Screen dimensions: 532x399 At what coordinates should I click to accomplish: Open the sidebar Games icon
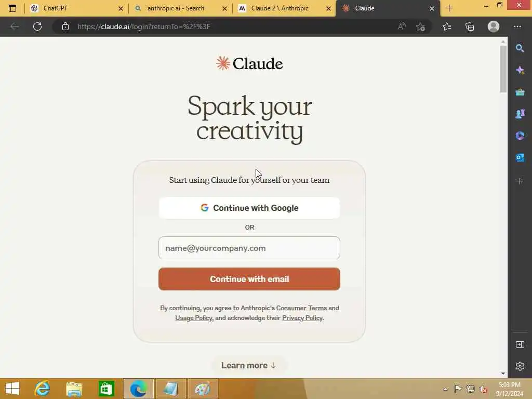coord(520,114)
